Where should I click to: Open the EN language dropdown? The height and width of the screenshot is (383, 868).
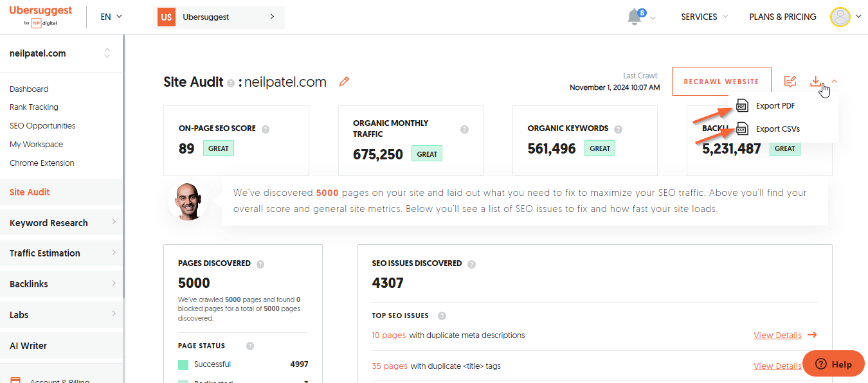coord(111,17)
